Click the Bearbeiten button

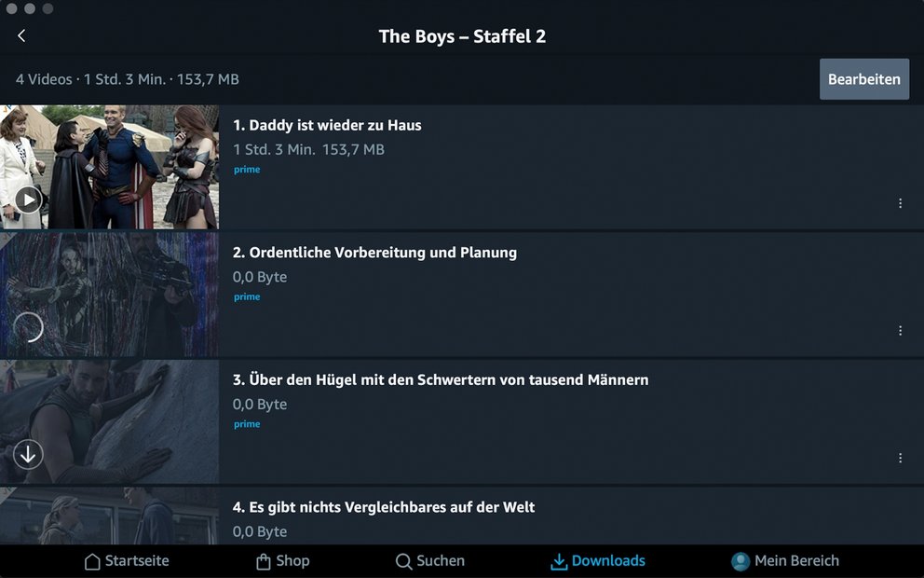(x=863, y=79)
